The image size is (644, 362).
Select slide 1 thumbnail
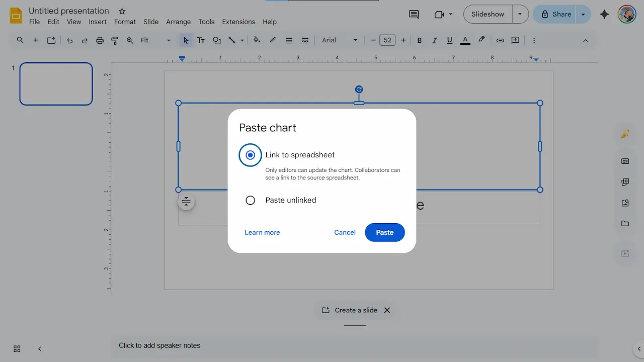click(56, 83)
